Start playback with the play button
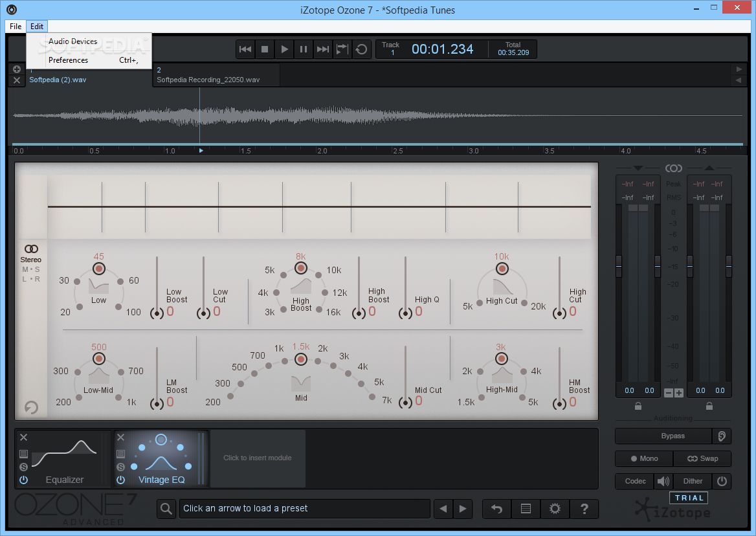 (x=284, y=49)
